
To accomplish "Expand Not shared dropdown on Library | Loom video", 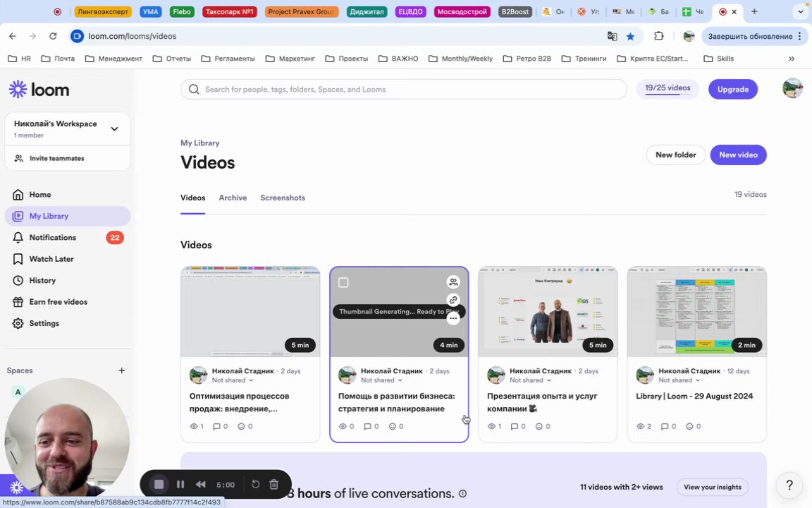I will tap(679, 380).
